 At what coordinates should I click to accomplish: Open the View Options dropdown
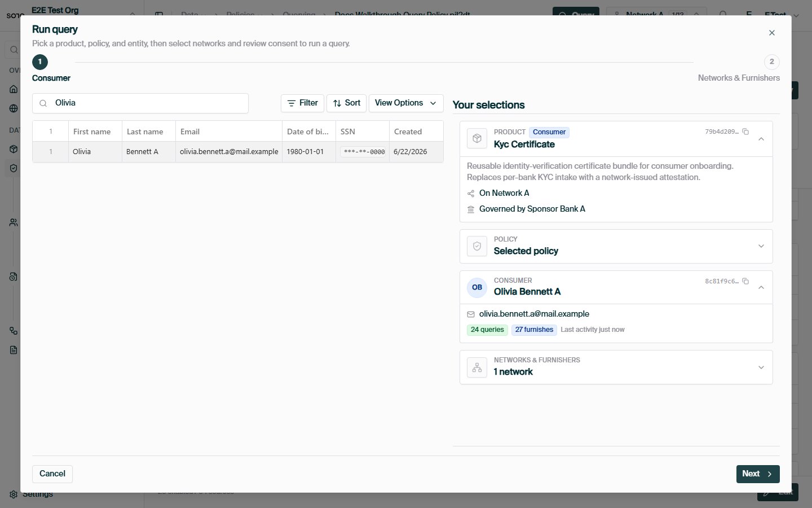click(x=406, y=103)
